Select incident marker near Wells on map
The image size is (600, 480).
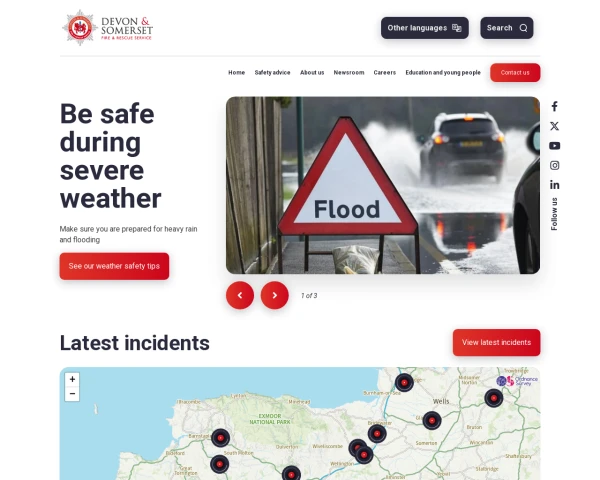coord(432,421)
